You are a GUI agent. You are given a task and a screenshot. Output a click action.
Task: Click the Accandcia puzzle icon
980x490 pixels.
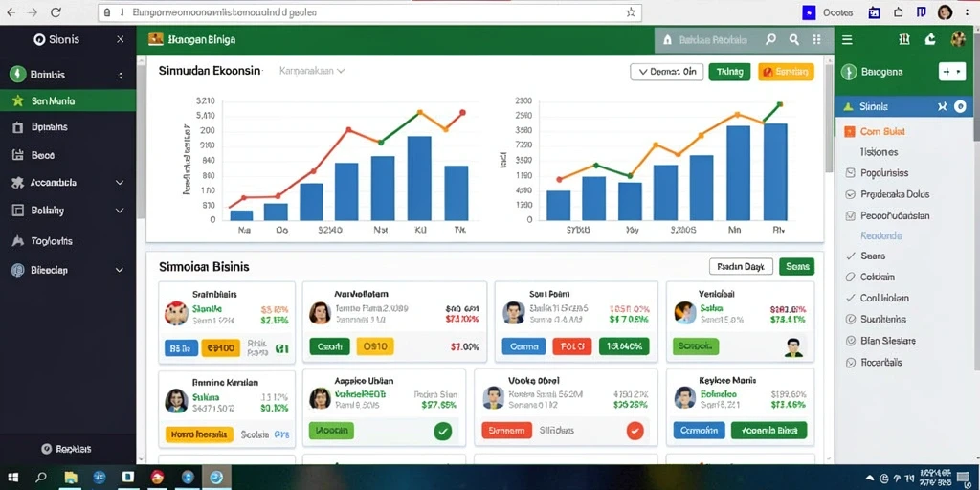click(17, 183)
